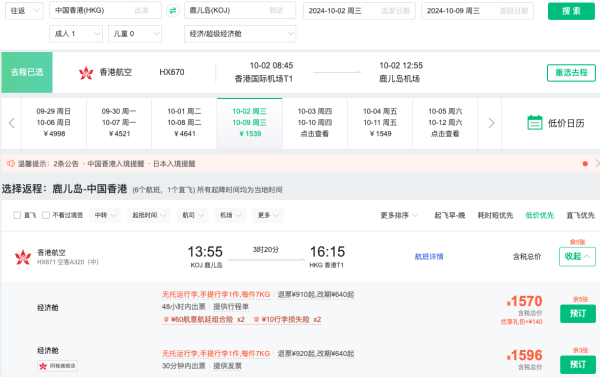Click the 13:55 departure time
The image size is (600, 377).
(x=205, y=252)
